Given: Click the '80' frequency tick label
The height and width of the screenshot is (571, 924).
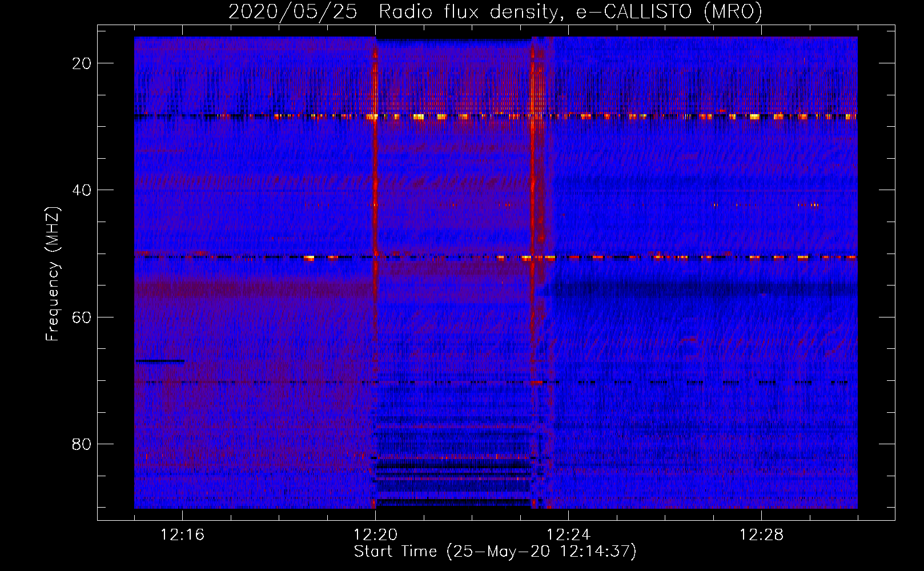Looking at the screenshot, I should [82, 444].
